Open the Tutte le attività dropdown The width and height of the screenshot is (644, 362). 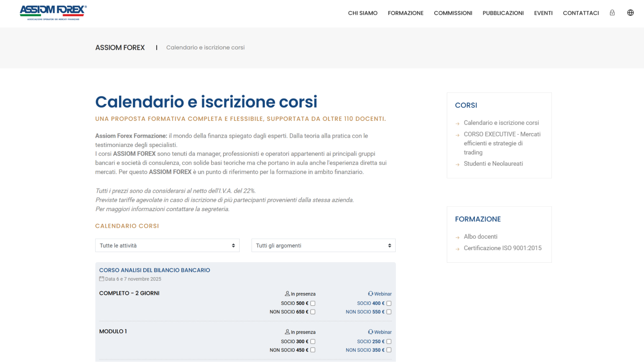(167, 246)
